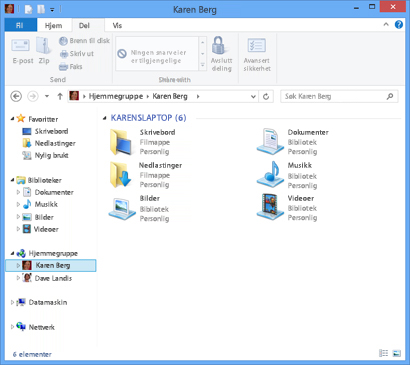Viewport: 410px width, 365px height.
Task: Expand the Dave Landis tree node
Action: (x=18, y=278)
